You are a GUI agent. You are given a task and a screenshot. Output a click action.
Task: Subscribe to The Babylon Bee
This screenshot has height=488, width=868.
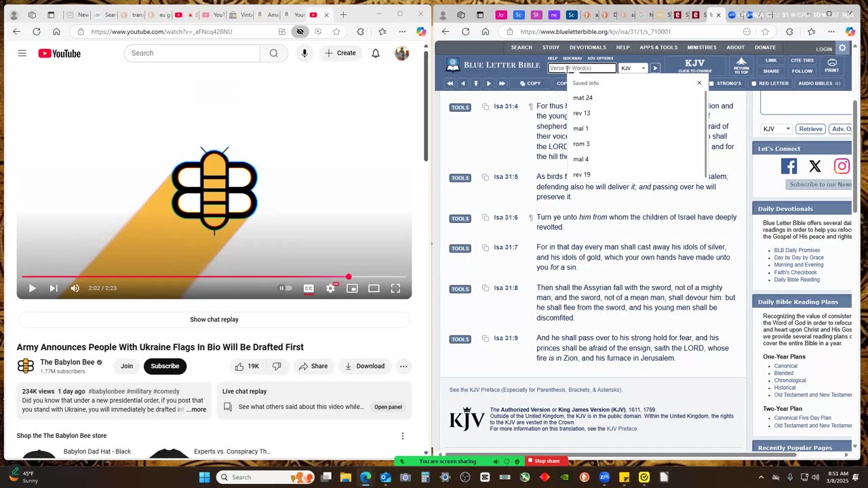click(165, 366)
